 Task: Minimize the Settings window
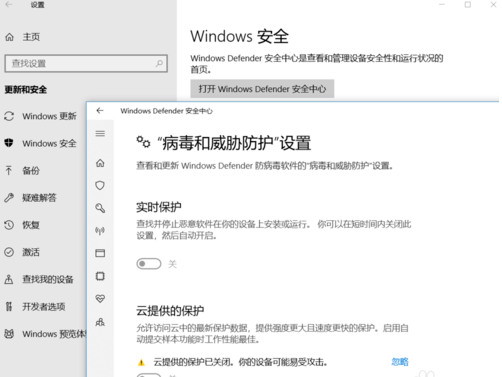442,5
